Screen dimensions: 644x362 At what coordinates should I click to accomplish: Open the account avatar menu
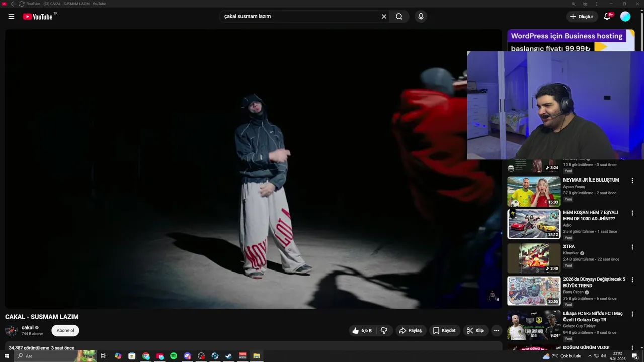625,17
